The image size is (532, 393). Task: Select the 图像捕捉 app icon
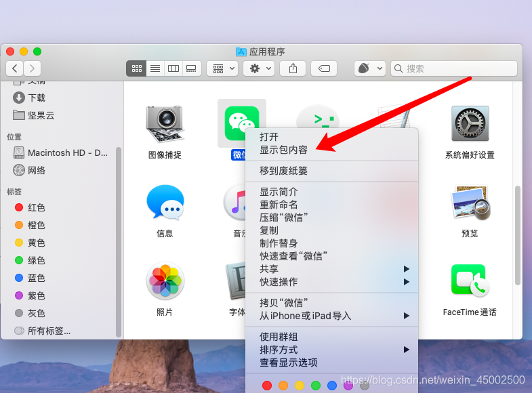coord(165,124)
